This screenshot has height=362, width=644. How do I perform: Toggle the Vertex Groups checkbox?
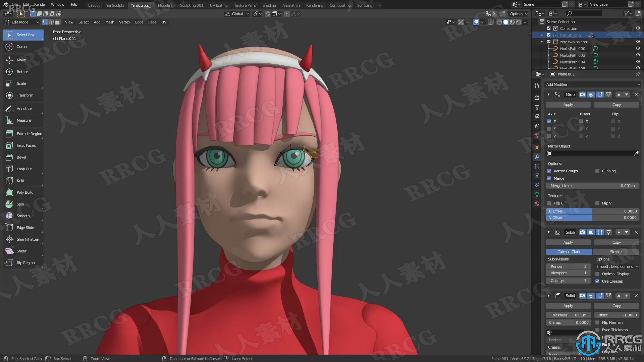[549, 171]
